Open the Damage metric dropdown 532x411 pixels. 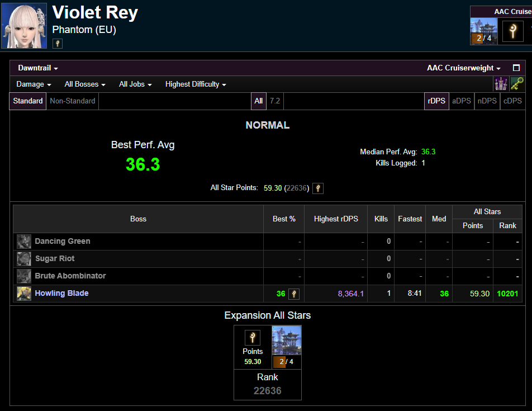tap(34, 84)
